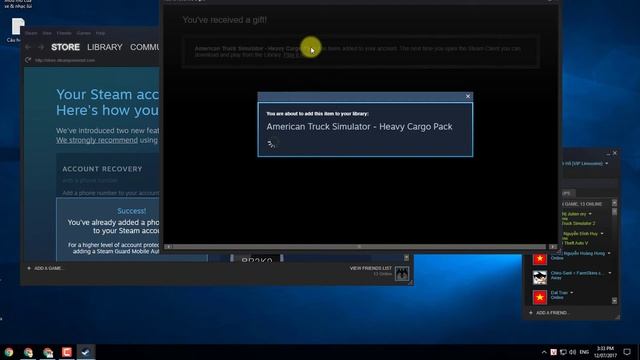Open dropdown beside Chirp-Sant friend entry
This screenshot has width=640, height=360.
(x=610, y=273)
